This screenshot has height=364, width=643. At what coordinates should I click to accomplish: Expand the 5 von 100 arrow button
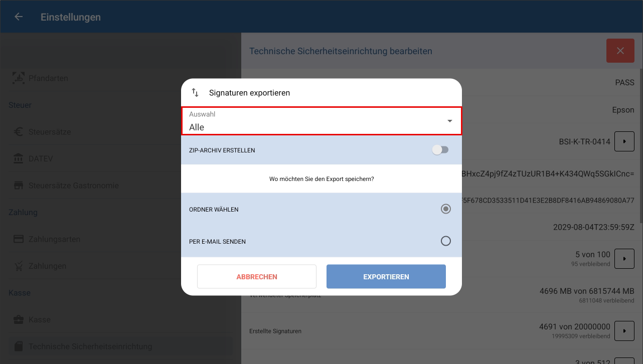click(624, 258)
